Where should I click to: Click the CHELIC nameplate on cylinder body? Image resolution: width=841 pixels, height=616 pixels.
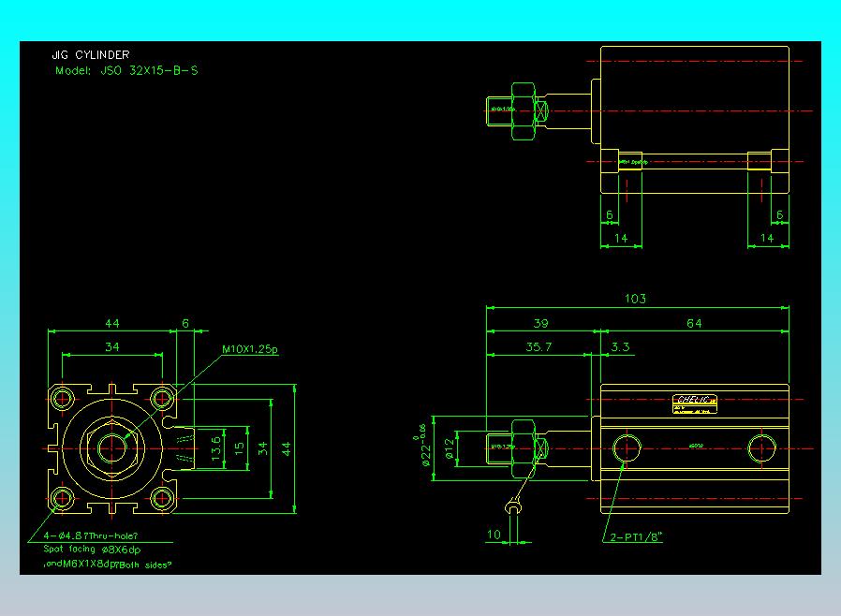coord(695,403)
